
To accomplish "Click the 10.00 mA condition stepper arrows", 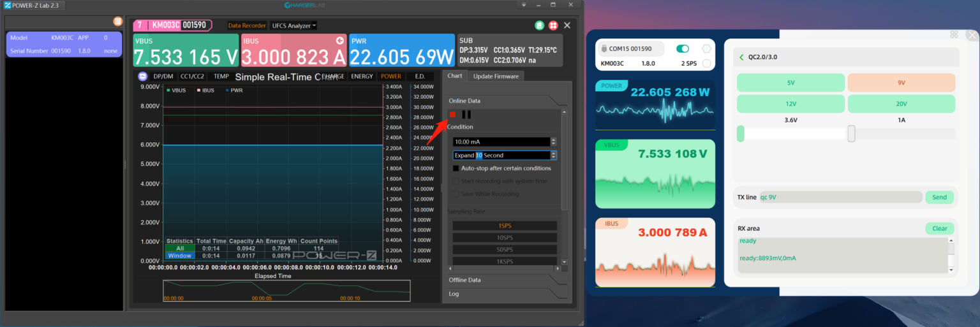I will pos(553,142).
